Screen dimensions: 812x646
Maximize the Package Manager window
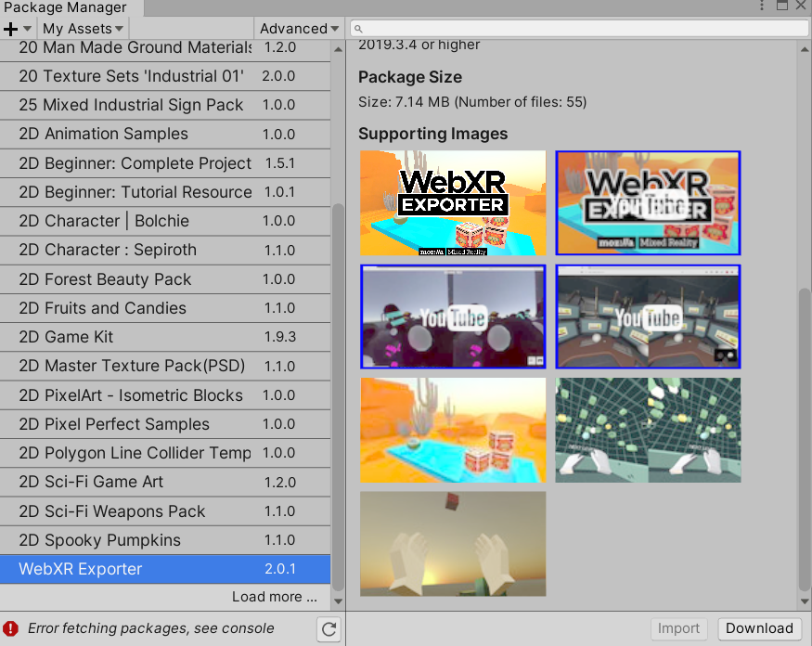pyautogui.click(x=782, y=6)
